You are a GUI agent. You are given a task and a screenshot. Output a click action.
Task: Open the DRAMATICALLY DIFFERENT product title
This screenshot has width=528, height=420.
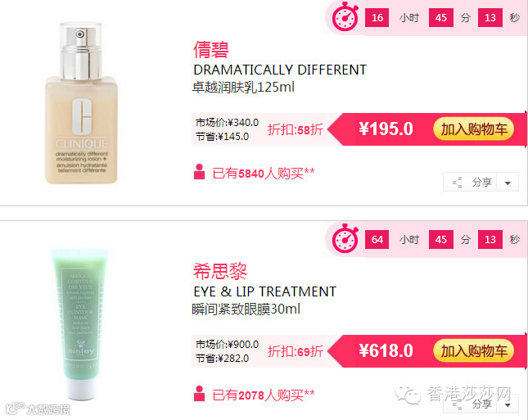pos(280,70)
